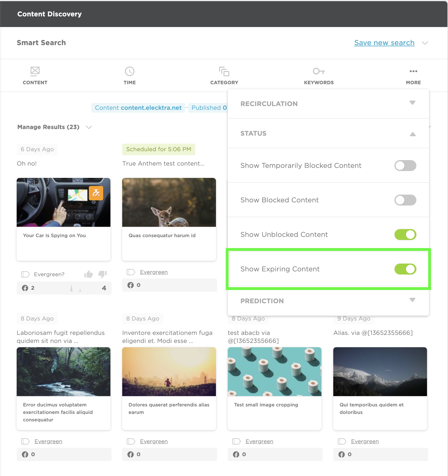Click the Error ducimus voluptatem card title

58,412
